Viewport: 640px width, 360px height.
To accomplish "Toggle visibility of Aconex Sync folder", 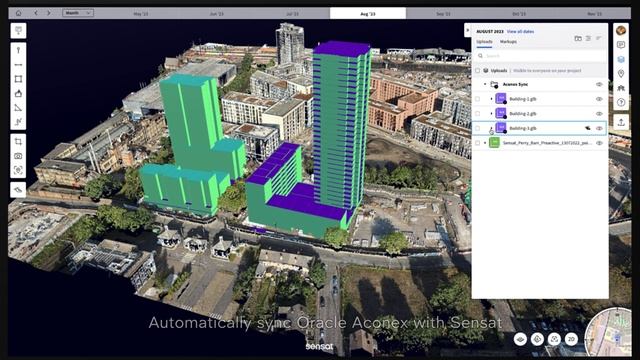I will 599,84.
